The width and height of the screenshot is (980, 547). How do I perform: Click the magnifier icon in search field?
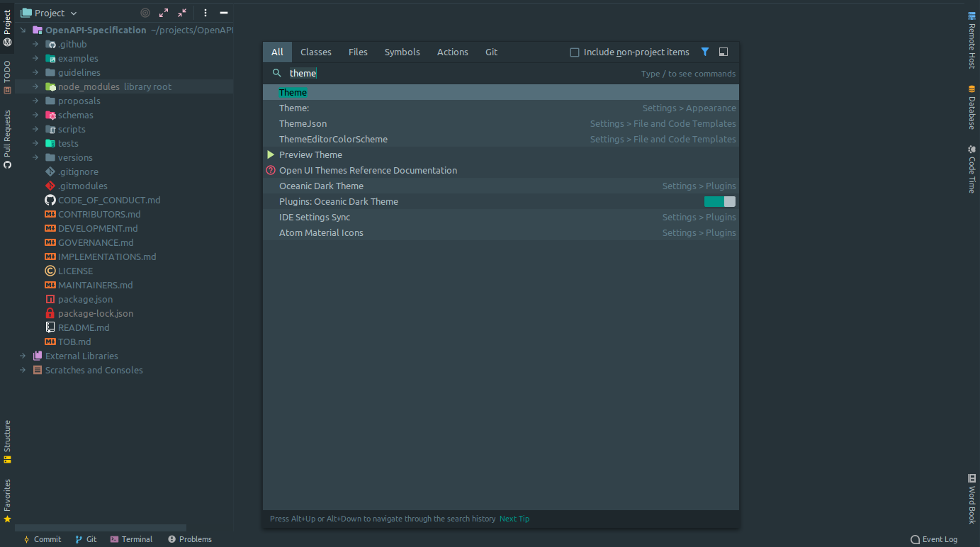[x=277, y=73]
